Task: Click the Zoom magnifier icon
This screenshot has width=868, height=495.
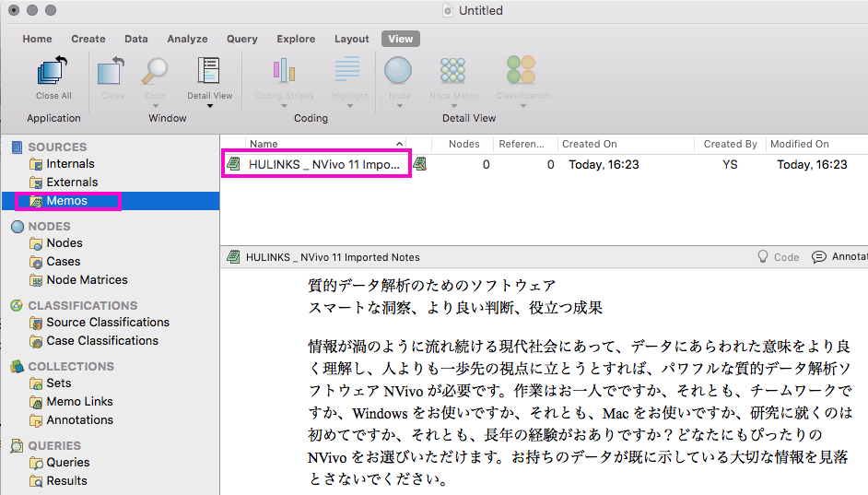Action: tap(155, 71)
